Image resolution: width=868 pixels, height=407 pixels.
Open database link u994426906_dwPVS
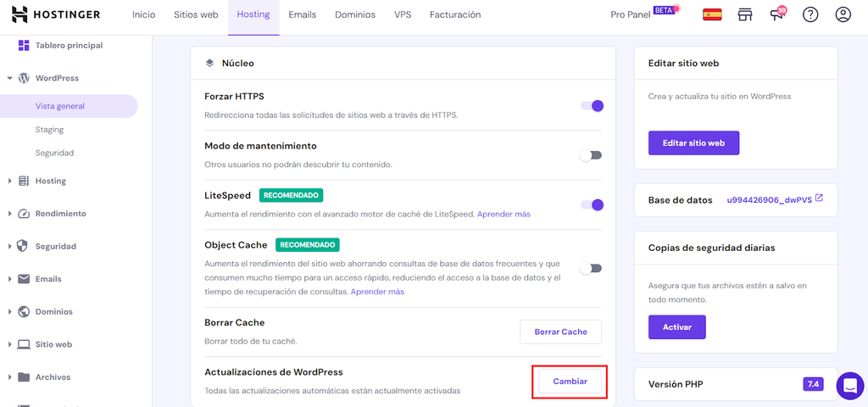[x=770, y=200]
